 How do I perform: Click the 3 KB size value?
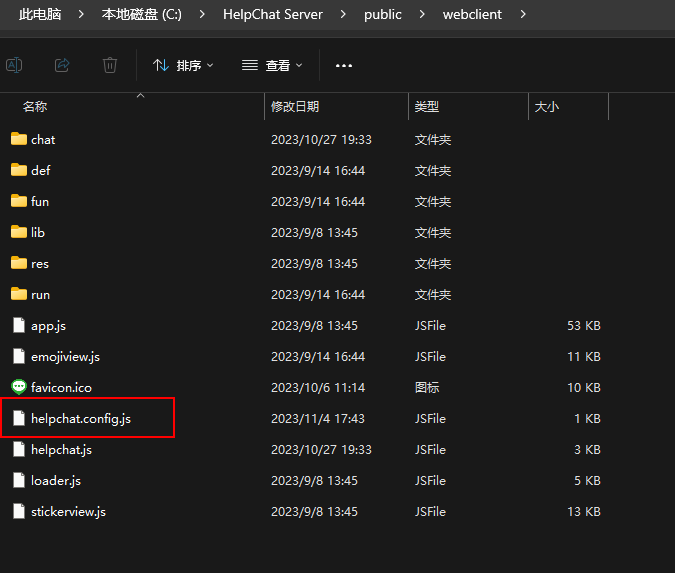coord(587,449)
